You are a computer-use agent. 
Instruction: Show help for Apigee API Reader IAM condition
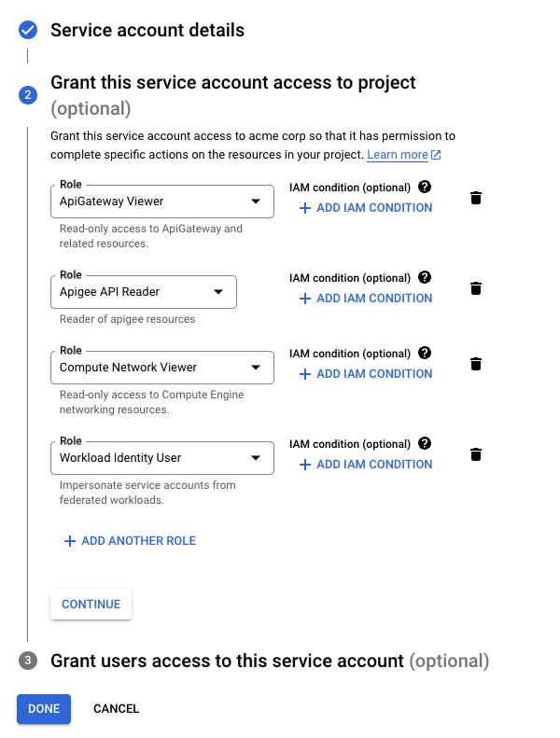(425, 278)
